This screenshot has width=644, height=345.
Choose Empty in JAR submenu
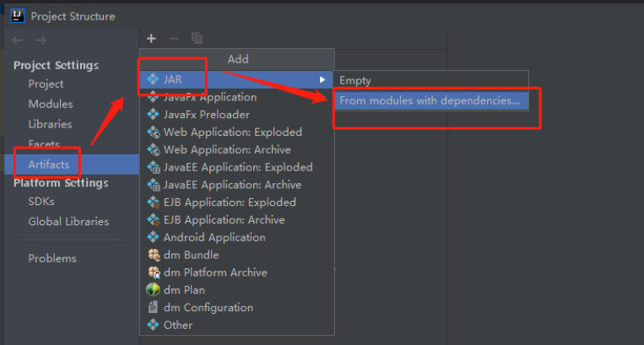(430, 80)
